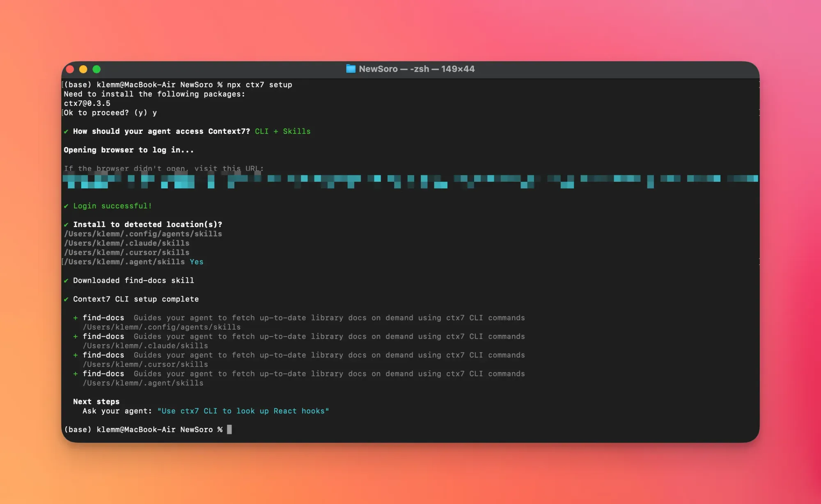Click the green CLI + Skills selection text
This screenshot has height=504, width=821.
pos(282,131)
